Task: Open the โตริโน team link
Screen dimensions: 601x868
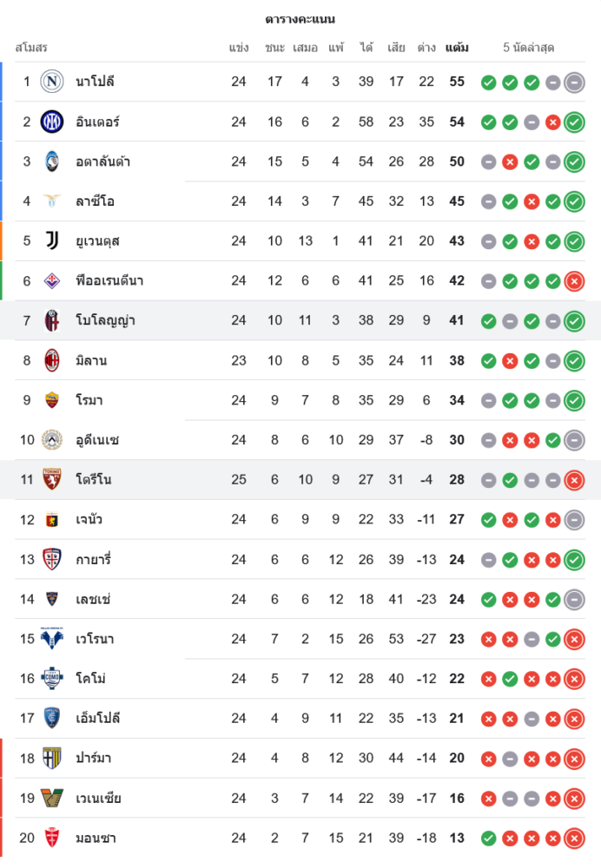Action: 94,480
